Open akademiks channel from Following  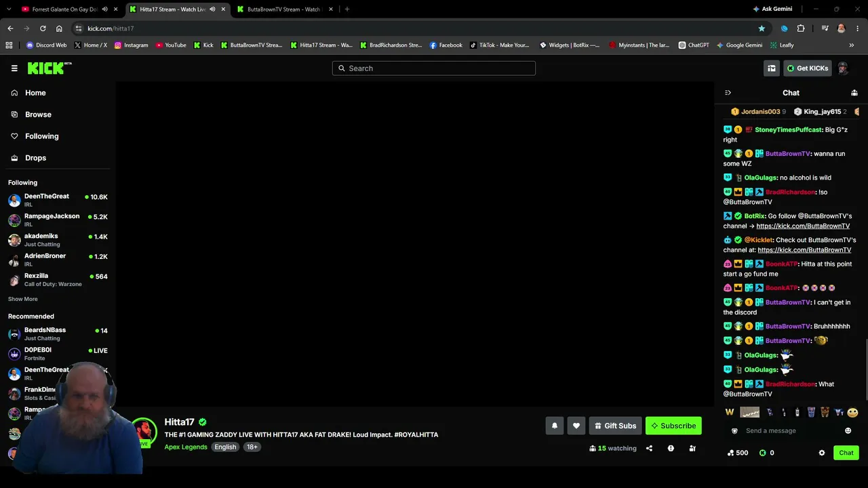tap(58, 240)
